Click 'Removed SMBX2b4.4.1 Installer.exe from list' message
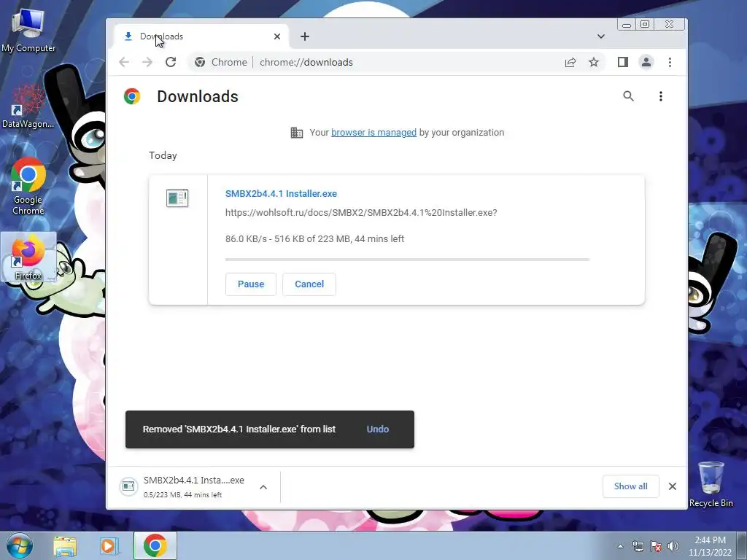Viewport: 747px width, 560px height. 239,429
